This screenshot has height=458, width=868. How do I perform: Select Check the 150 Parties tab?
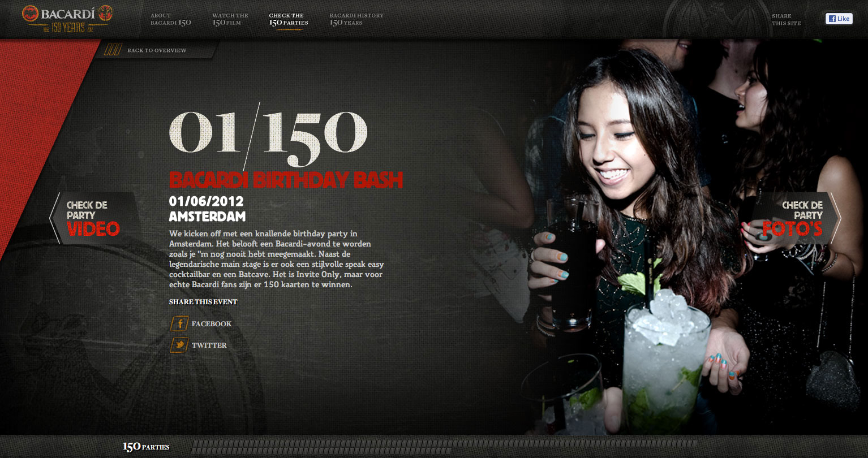point(289,20)
